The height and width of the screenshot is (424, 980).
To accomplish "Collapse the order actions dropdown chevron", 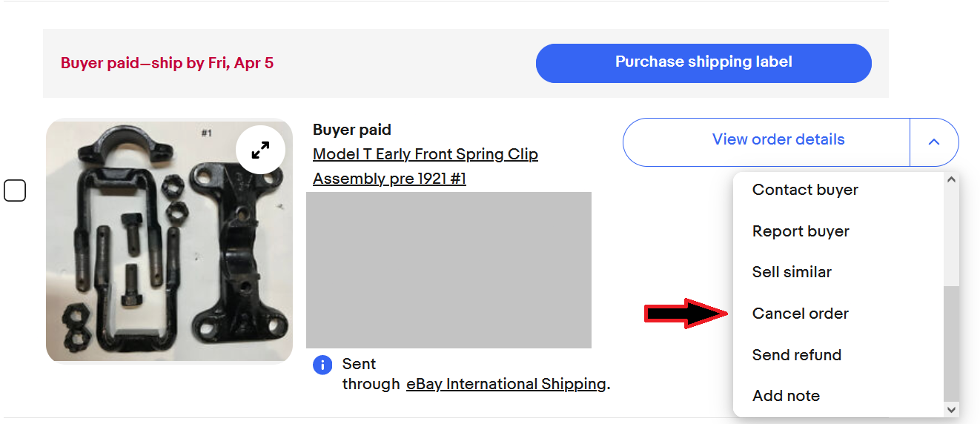I will [x=933, y=142].
